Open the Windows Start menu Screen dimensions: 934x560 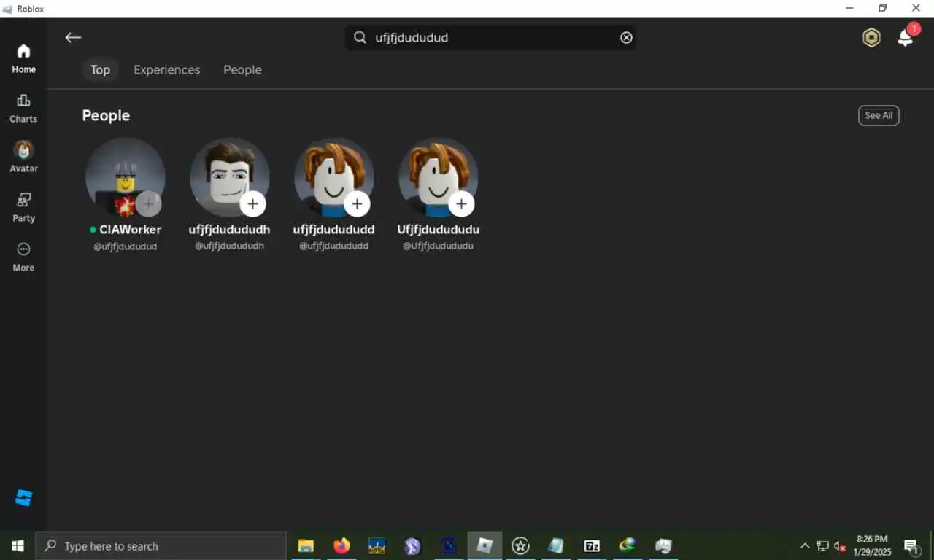(x=18, y=545)
